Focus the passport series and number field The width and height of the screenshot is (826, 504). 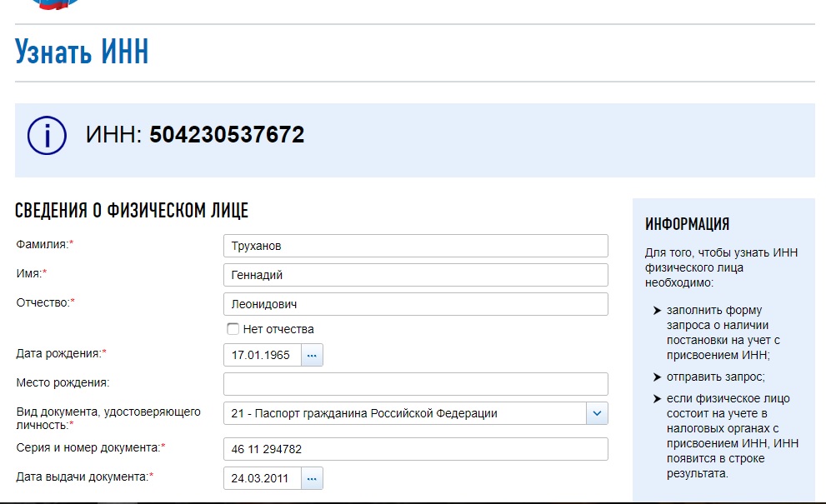[x=415, y=449]
